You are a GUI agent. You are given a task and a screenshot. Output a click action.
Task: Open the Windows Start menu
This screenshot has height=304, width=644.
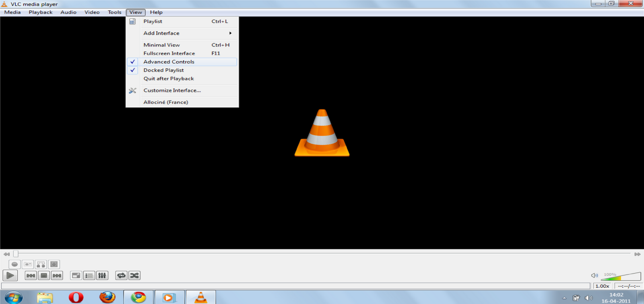click(x=13, y=298)
